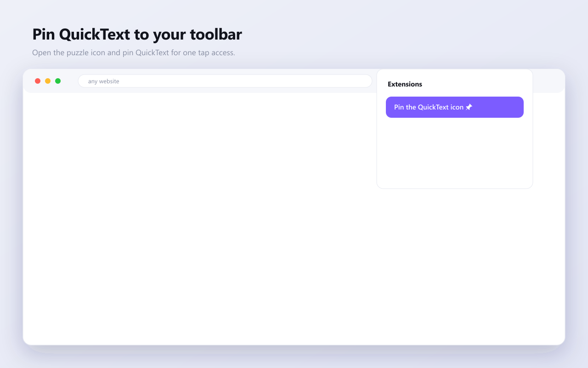Select the purple Pin the QuickText icon button
This screenshot has height=368, width=588.
[455, 107]
